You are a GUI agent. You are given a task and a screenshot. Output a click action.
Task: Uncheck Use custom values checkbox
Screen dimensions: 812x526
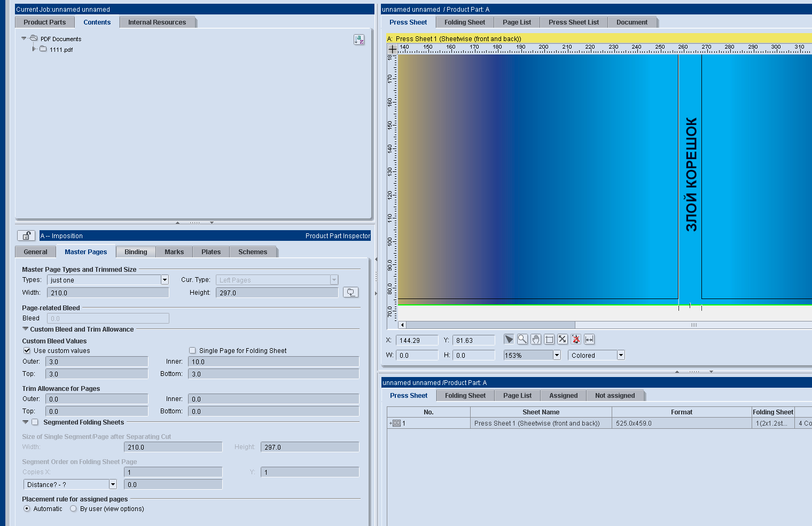click(27, 350)
